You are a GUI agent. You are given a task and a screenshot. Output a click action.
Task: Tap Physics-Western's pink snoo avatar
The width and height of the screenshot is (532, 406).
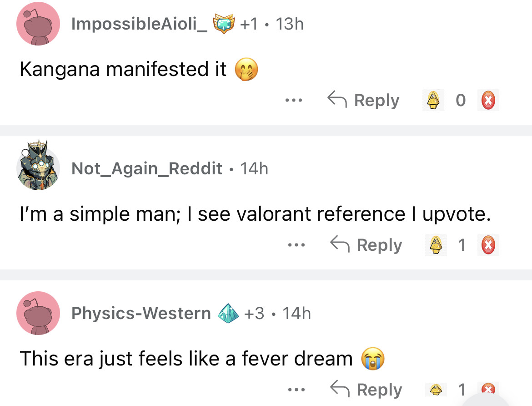click(38, 313)
